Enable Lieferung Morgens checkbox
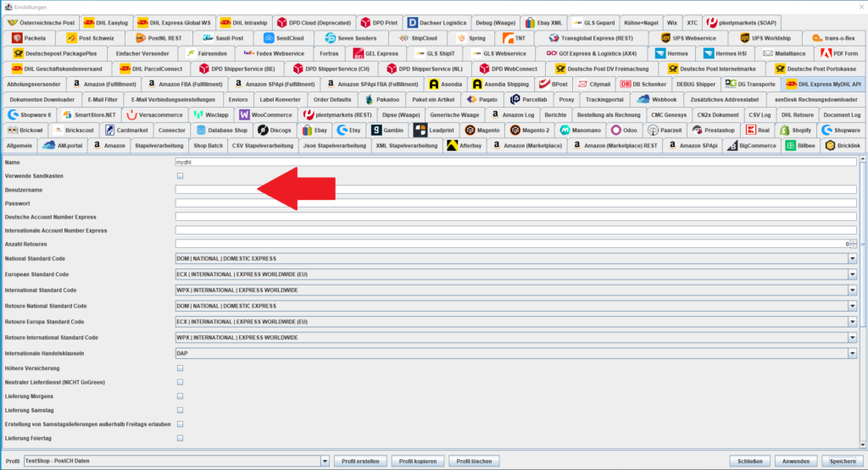 pos(180,396)
